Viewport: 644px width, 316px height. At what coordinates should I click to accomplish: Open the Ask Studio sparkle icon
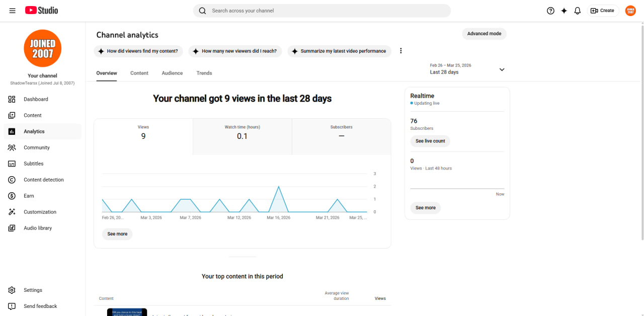pyautogui.click(x=564, y=11)
